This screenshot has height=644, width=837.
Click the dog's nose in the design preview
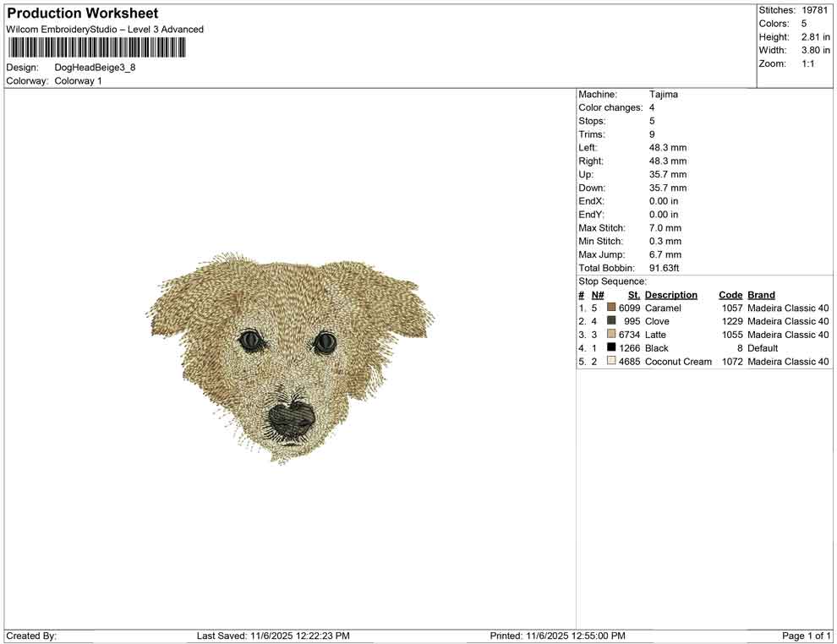(x=292, y=418)
